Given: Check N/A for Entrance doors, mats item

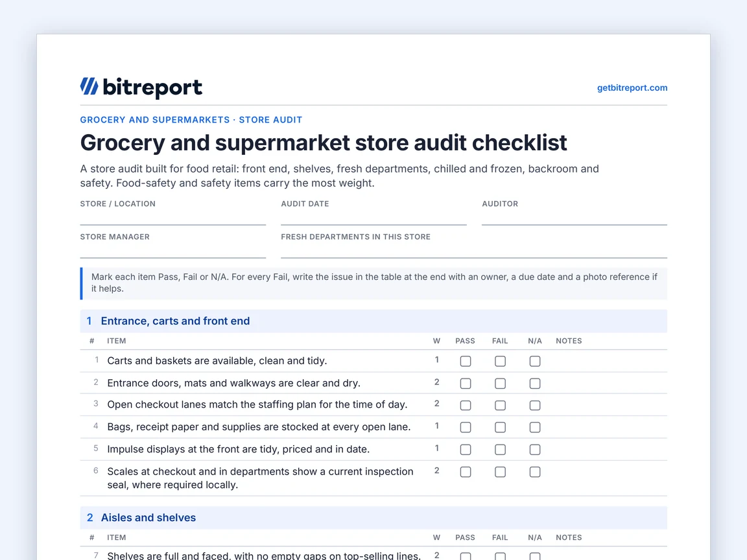Looking at the screenshot, I should tap(535, 383).
